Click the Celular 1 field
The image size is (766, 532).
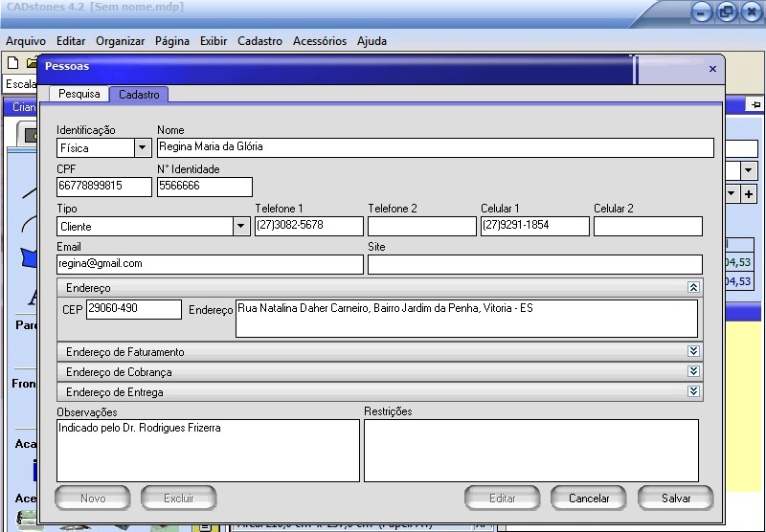(x=535, y=226)
